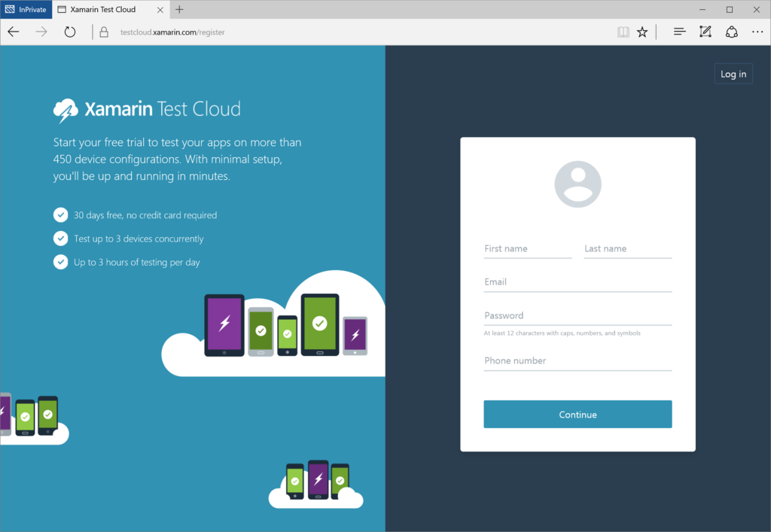Viewport: 771px width, 532px height.
Task: Click '30 days free, no credit card required'
Action: click(x=145, y=215)
